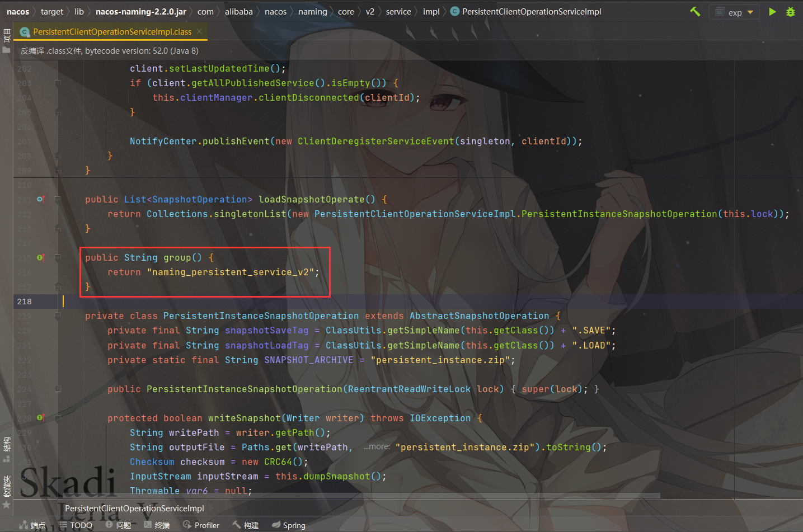Click the impl breadcrumb segment

[x=431, y=11]
